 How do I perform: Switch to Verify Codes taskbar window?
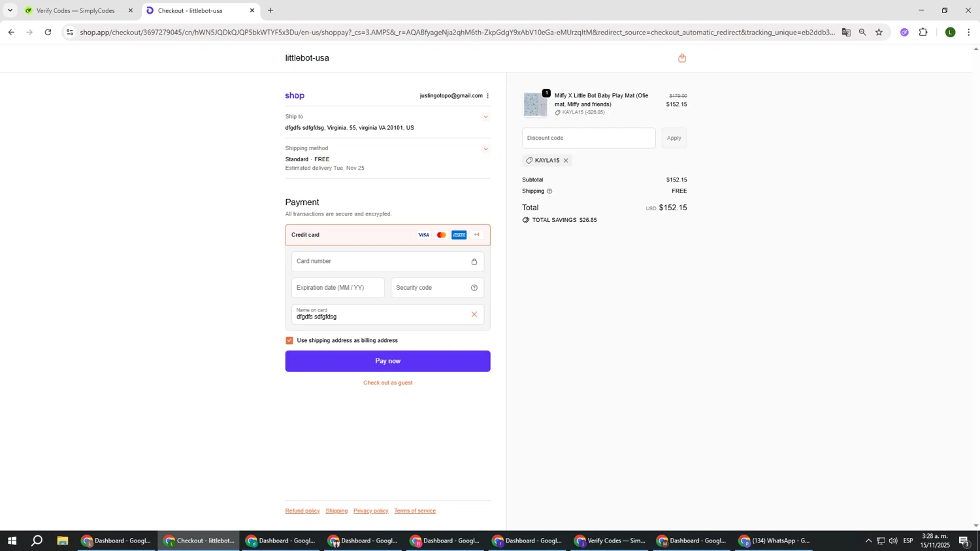[x=610, y=541]
